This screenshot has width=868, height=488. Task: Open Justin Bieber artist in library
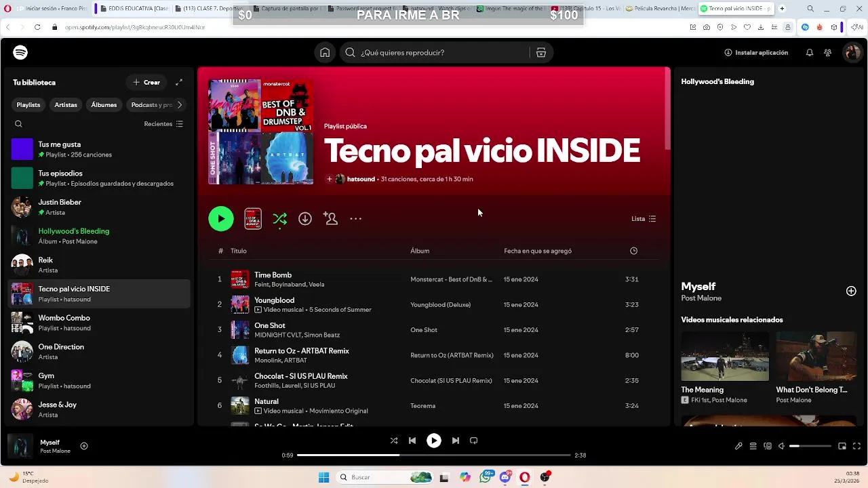(x=98, y=207)
